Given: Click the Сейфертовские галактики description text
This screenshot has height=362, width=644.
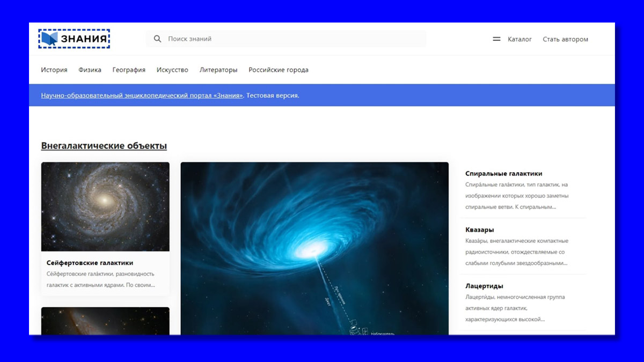Looking at the screenshot, I should [101, 279].
